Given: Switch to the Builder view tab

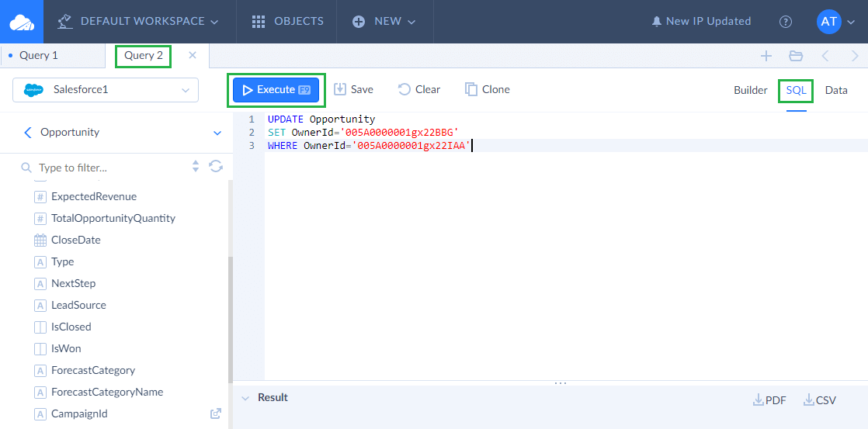Looking at the screenshot, I should click(x=750, y=90).
